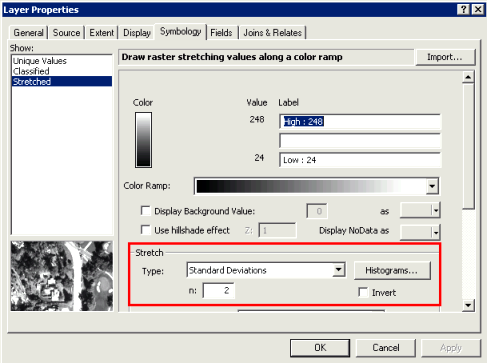Open the Display NoData as color dropdown
Image resolution: width=487 pixels, height=363 pixels.
click(420, 232)
